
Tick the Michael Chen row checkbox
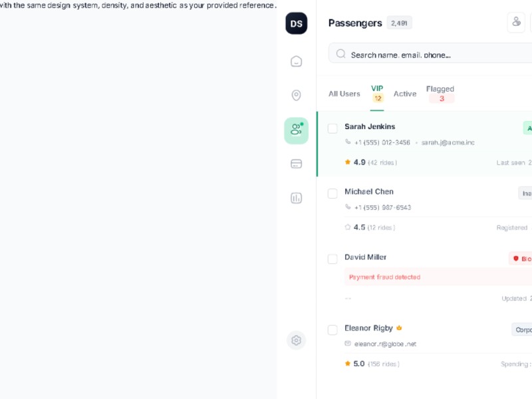[332, 194]
